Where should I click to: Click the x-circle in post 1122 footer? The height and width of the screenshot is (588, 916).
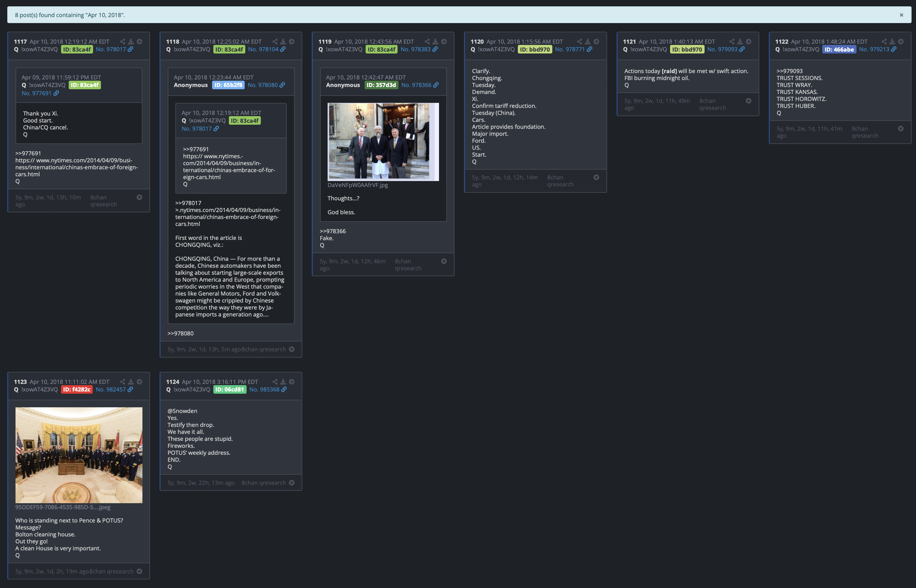901,129
